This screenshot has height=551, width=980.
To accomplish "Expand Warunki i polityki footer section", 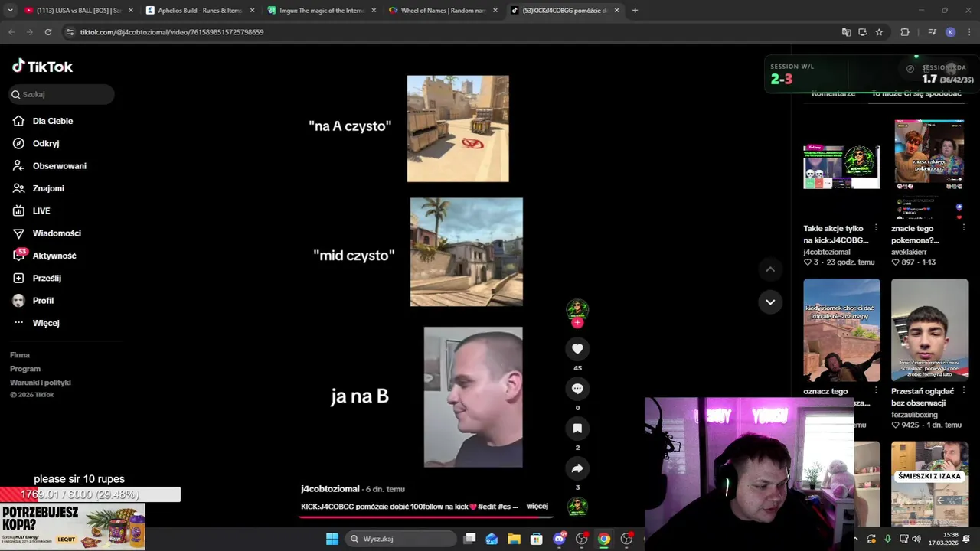I will (x=41, y=383).
